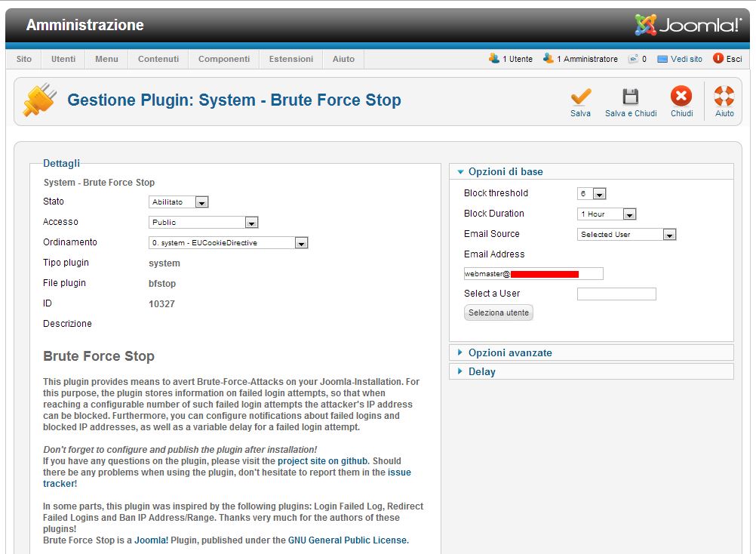Open the Utenti menu
Image resolution: width=756 pixels, height=554 pixels.
[x=63, y=59]
